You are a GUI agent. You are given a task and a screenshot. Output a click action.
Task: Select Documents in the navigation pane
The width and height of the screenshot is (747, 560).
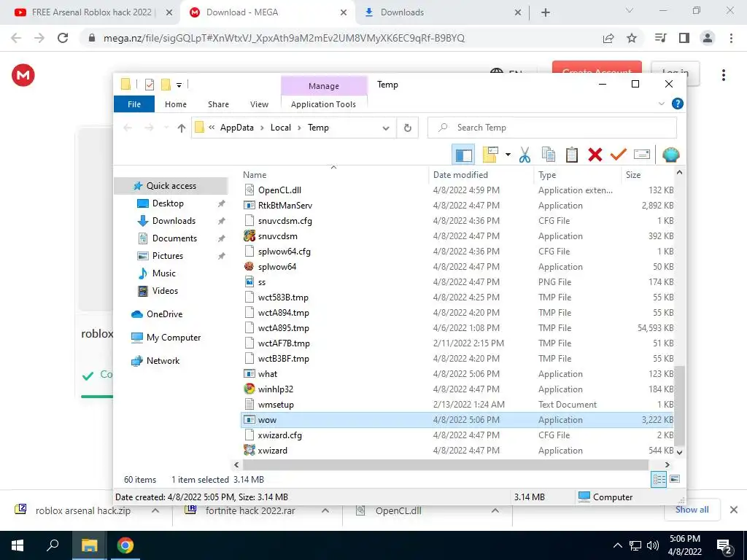174,238
